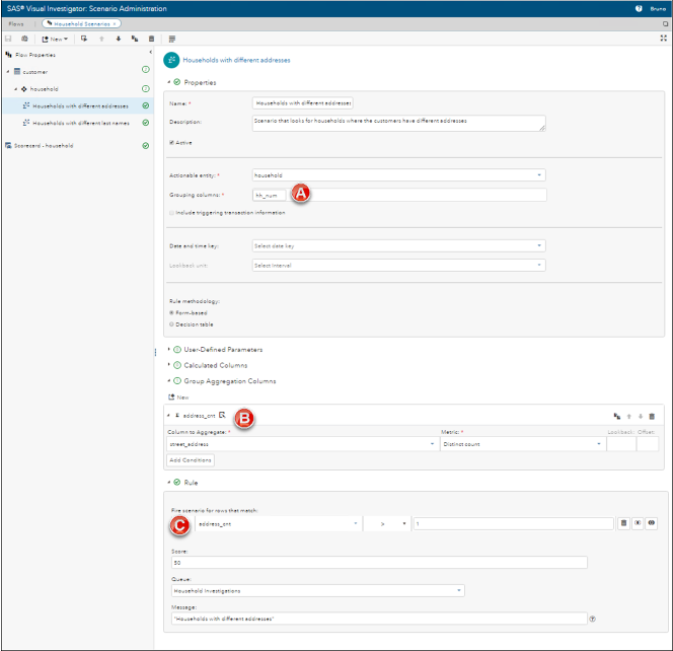Image resolution: width=673 pixels, height=651 pixels.
Task: Delete the address_cnt aggregation column via trash icon
Action: point(652,416)
